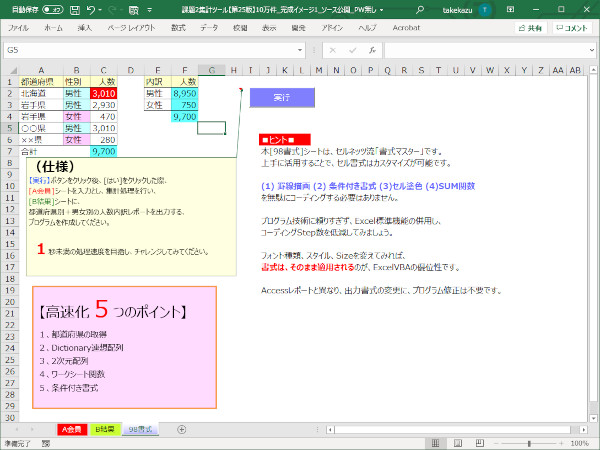Add a new sheet with plus icon
The image size is (600, 450).
[182, 429]
